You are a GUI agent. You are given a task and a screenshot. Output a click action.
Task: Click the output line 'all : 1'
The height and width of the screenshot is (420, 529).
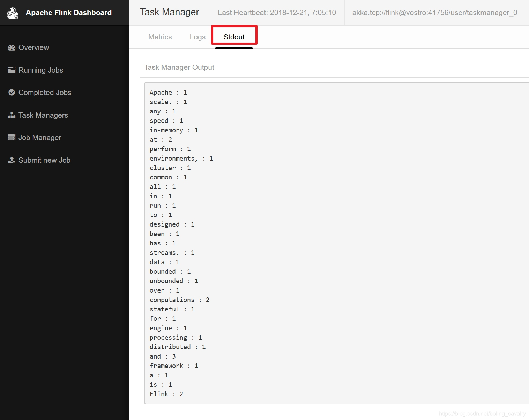click(x=163, y=187)
